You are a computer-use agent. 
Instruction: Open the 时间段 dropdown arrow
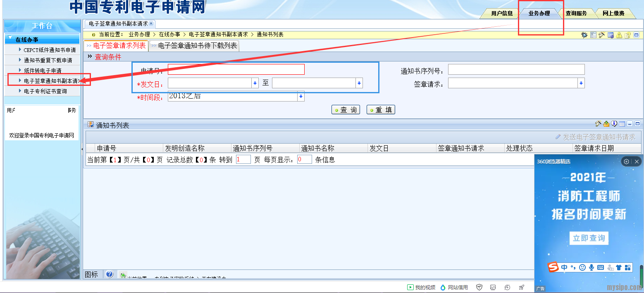(x=301, y=97)
